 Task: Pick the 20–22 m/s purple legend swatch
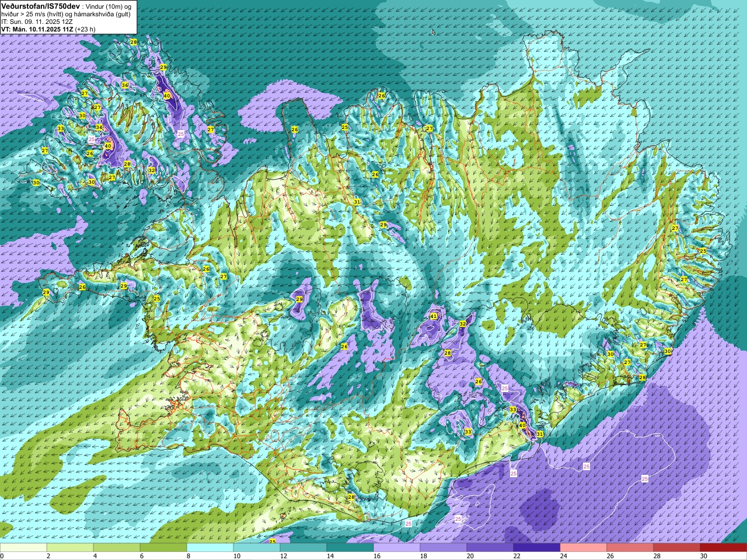click(490, 548)
